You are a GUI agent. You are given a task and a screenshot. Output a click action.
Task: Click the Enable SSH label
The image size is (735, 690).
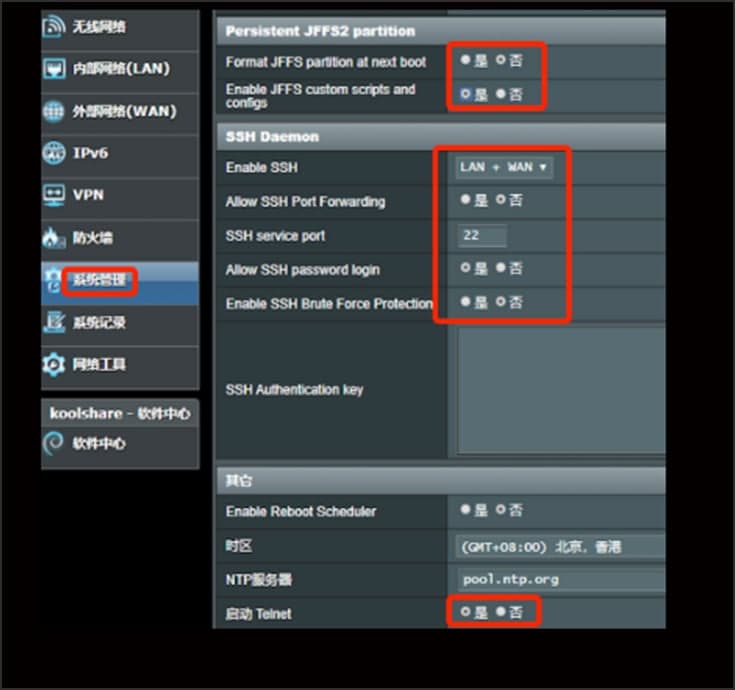click(x=262, y=167)
